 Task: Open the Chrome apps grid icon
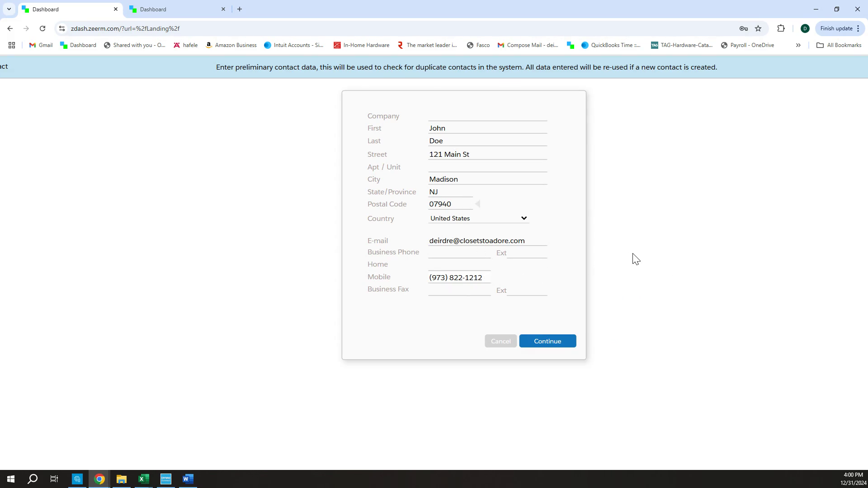[12, 45]
